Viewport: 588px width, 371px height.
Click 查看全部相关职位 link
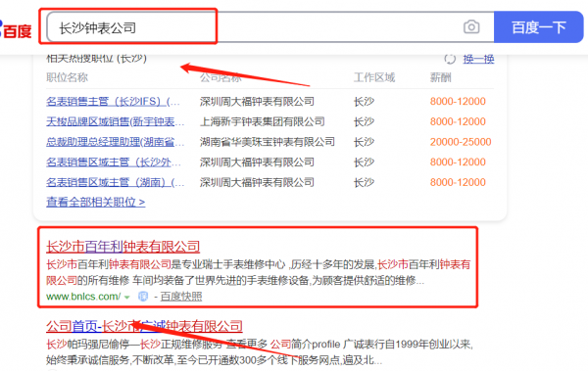96,203
